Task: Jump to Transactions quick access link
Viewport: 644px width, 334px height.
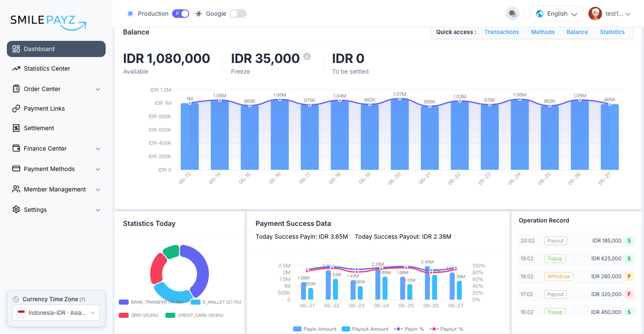Action: 502,32
